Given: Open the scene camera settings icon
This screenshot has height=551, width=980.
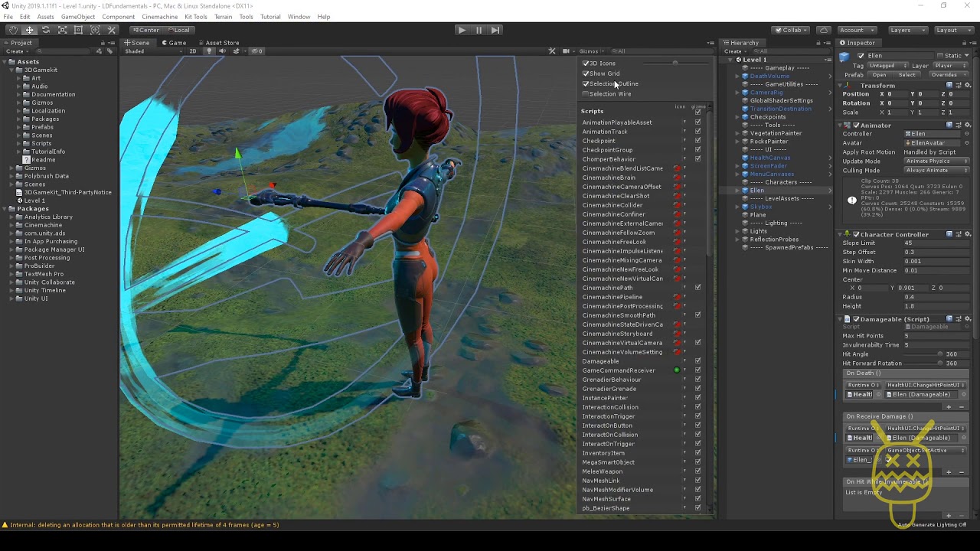Looking at the screenshot, I should point(567,51).
